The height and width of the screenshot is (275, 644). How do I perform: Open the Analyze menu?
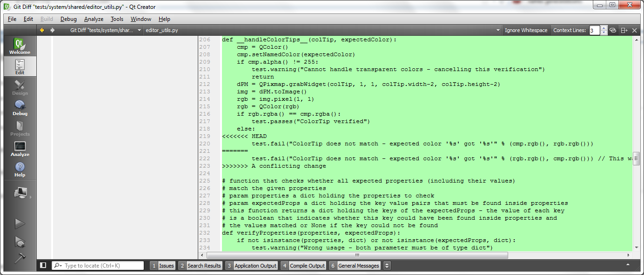pos(94,19)
